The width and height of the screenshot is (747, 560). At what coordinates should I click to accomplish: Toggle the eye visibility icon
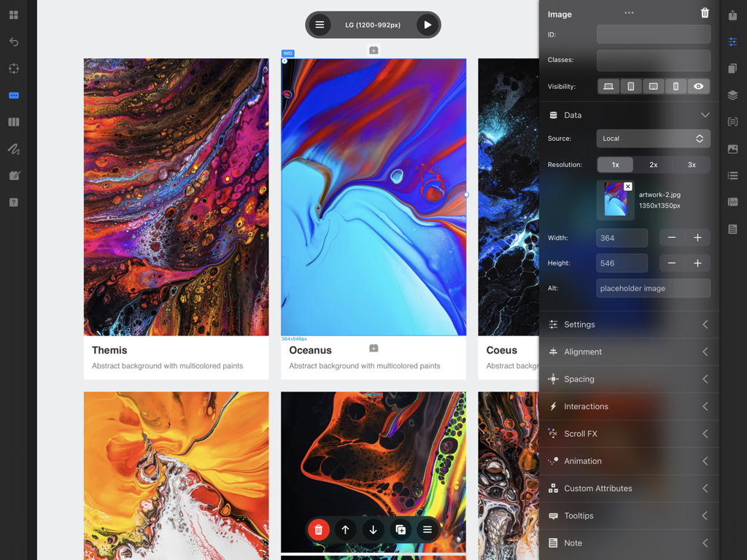tap(698, 86)
